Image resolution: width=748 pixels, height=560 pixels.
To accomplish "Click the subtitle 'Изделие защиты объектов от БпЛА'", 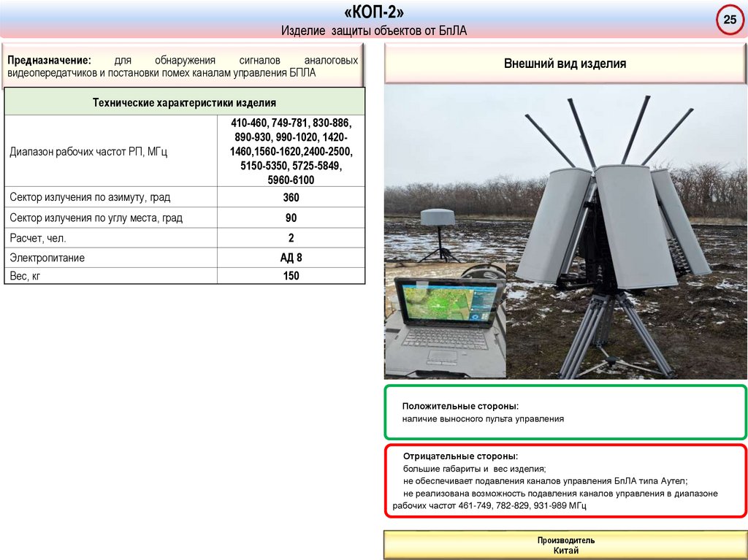I will pyautogui.click(x=373, y=31).
